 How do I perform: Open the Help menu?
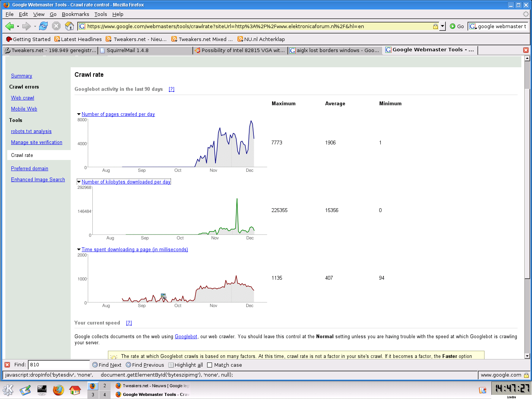tap(118, 14)
